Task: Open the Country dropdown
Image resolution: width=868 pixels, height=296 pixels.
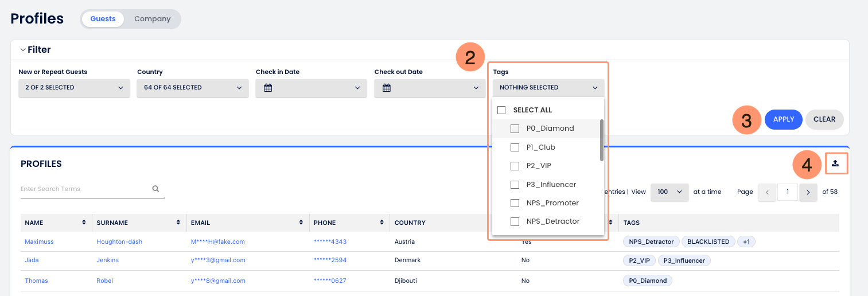Action: [x=193, y=88]
